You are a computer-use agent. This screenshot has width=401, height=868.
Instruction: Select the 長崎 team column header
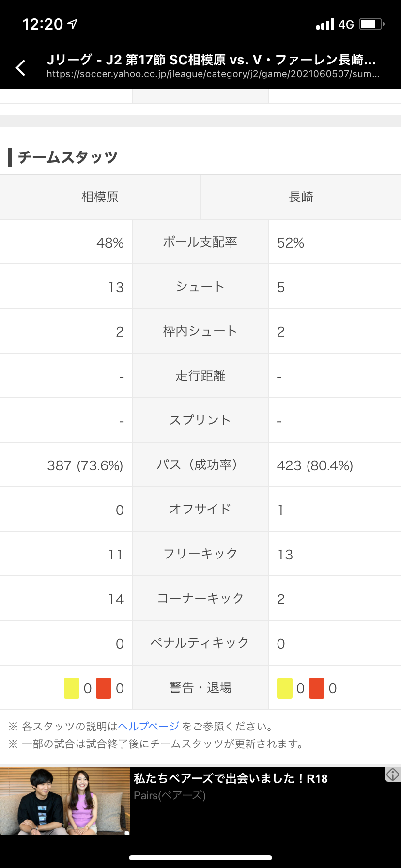coord(301,197)
